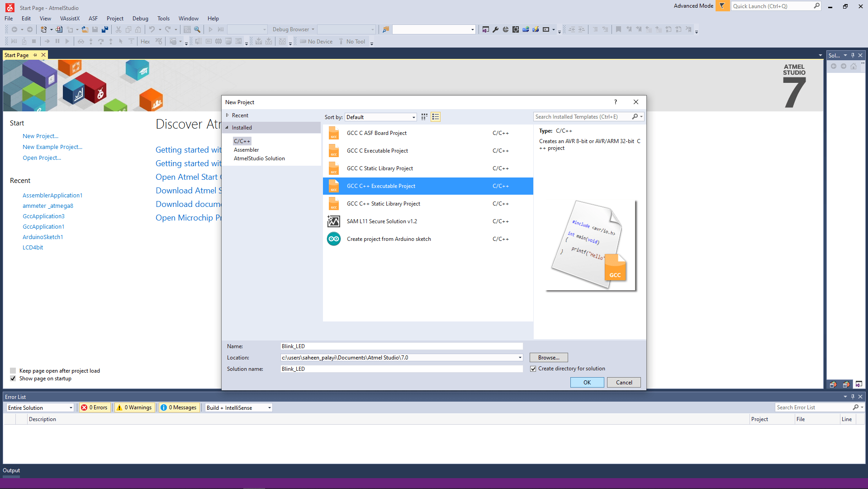Open the Output tab at bottom
Image resolution: width=868 pixels, height=489 pixels.
coord(11,470)
